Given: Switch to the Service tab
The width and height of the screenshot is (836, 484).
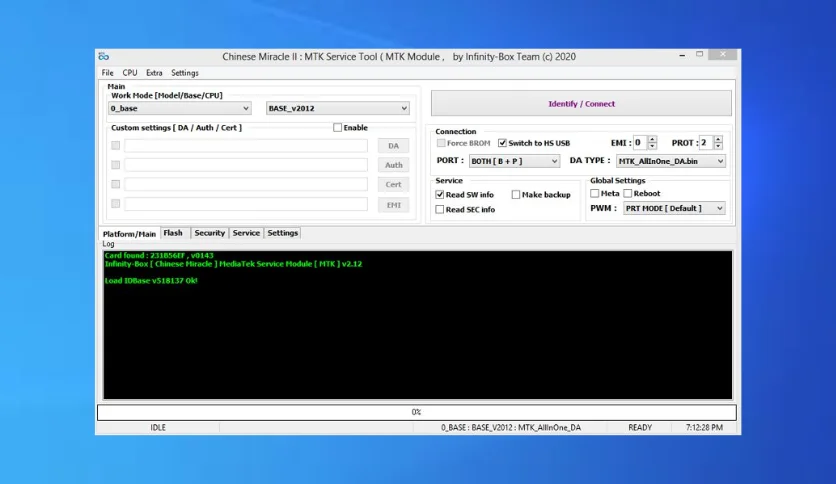Looking at the screenshot, I should [246, 233].
